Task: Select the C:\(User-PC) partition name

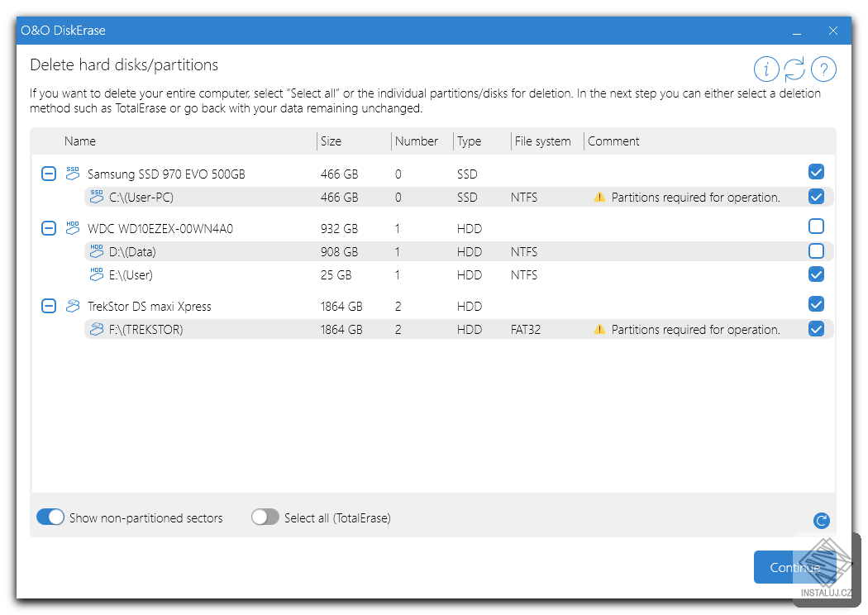Action: pyautogui.click(x=141, y=197)
